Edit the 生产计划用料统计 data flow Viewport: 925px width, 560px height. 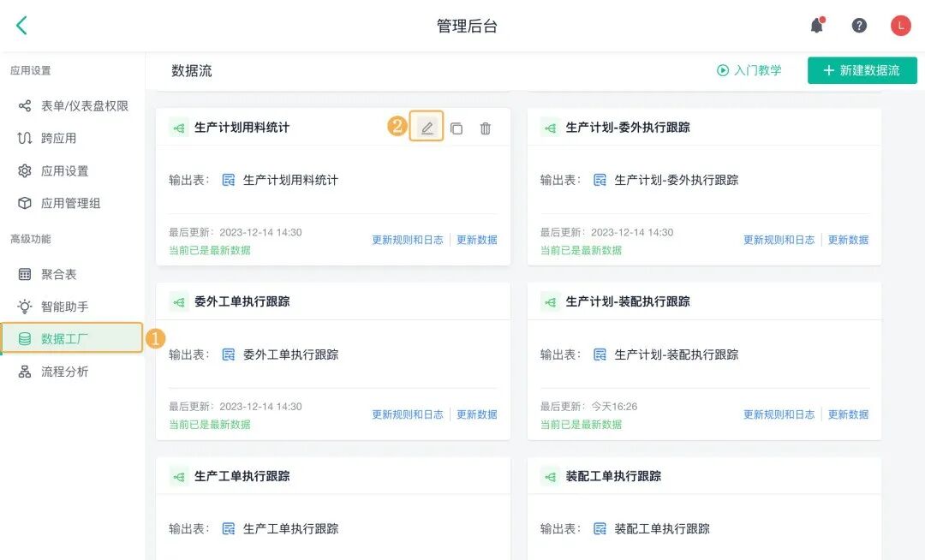click(x=427, y=127)
